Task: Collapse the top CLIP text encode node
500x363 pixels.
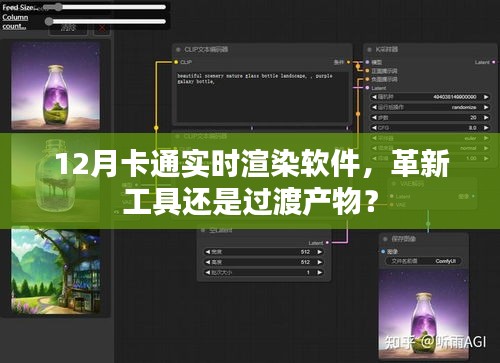Action: pos(178,50)
